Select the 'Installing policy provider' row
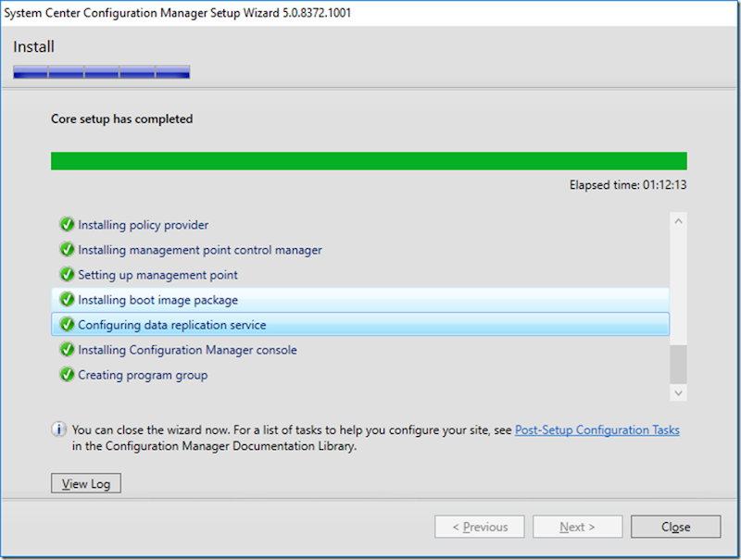741x560 pixels. [x=360, y=225]
